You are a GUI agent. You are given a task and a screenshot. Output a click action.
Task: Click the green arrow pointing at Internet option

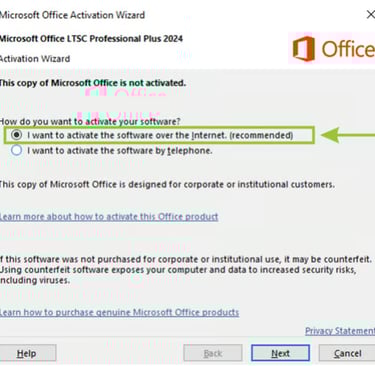tap(347, 135)
